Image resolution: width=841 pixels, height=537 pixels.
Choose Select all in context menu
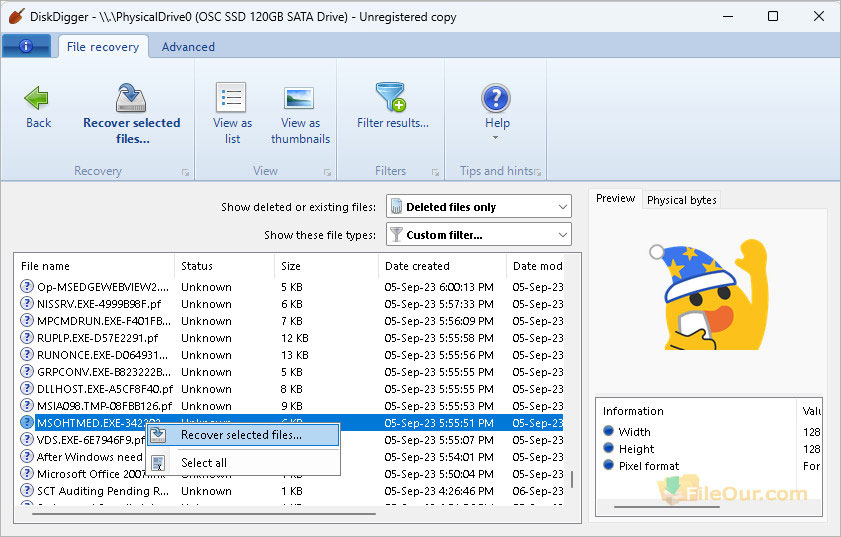click(x=243, y=462)
